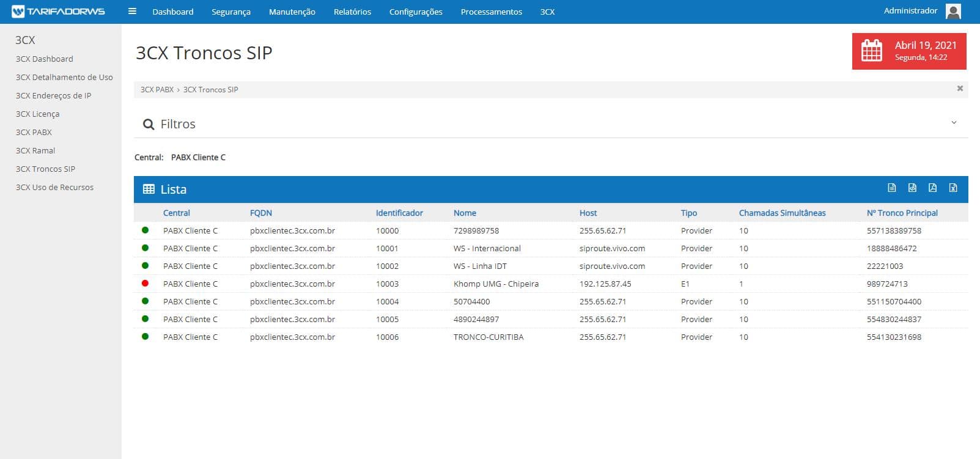Viewport: 980px width, 459px height.
Task: Open the Administrador avatar icon
Action: click(x=953, y=11)
